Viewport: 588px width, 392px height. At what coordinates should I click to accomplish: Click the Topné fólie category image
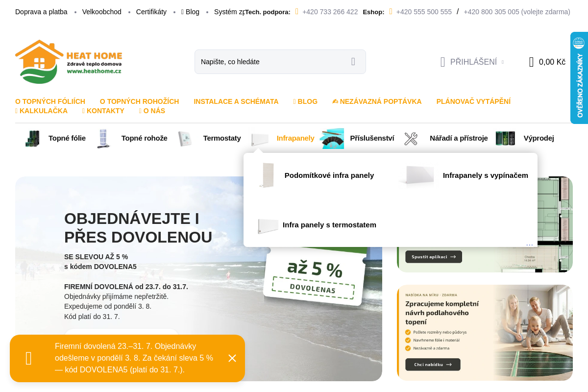[32, 138]
